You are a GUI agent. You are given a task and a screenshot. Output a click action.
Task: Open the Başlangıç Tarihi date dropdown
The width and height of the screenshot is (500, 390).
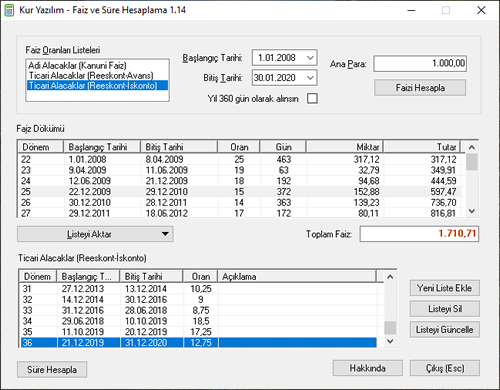310,58
